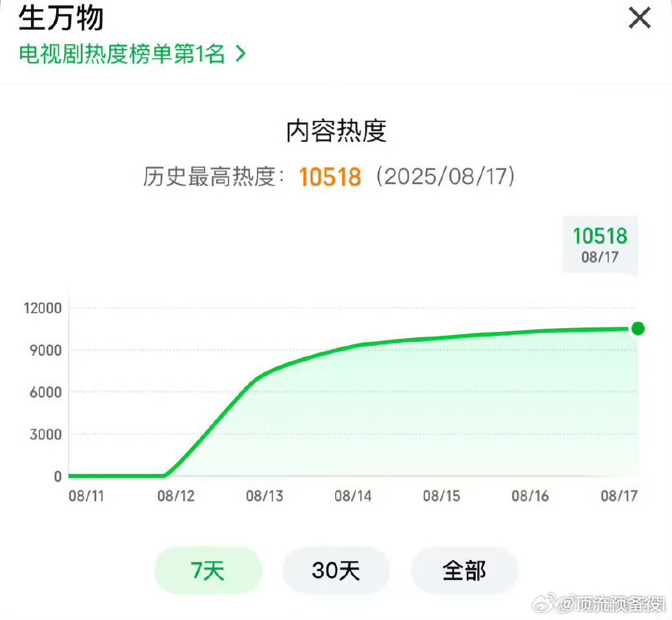The image size is (672, 620).
Task: Click the 08/11 x-axis label
Action: click(86, 496)
